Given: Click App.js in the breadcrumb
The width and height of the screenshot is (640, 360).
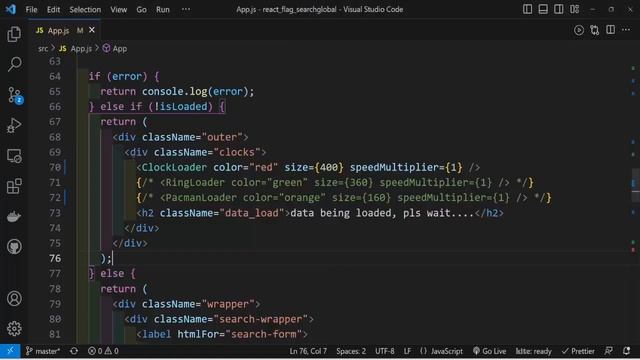Looking at the screenshot, I should [x=76, y=49].
